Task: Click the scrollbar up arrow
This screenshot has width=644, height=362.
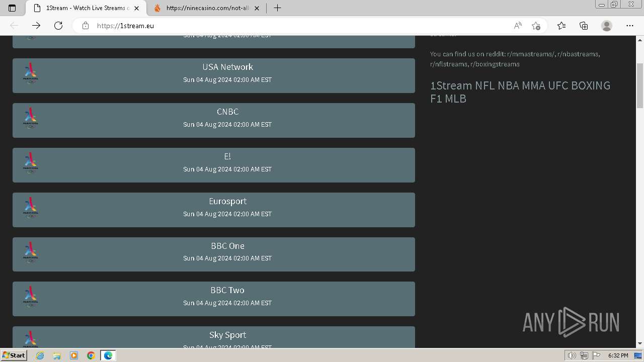Action: pyautogui.click(x=640, y=39)
